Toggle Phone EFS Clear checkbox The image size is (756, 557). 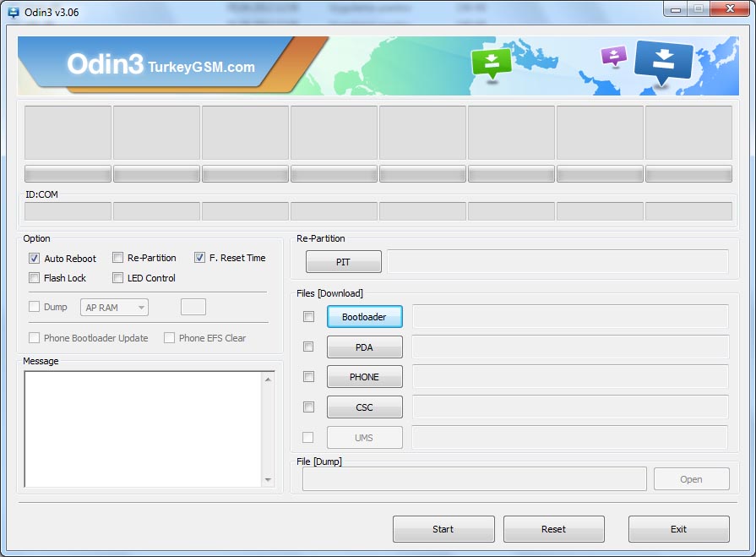169,337
